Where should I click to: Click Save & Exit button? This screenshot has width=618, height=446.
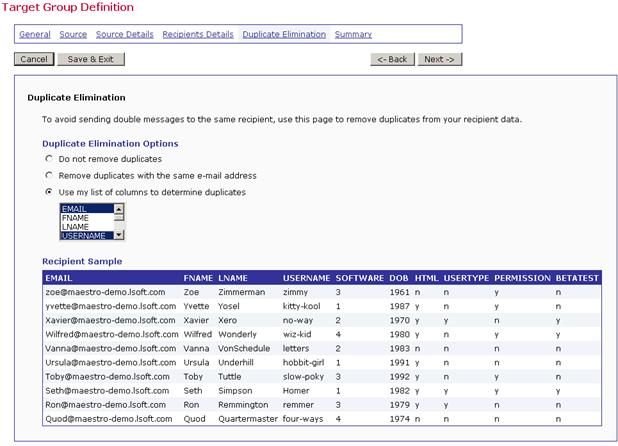91,59
